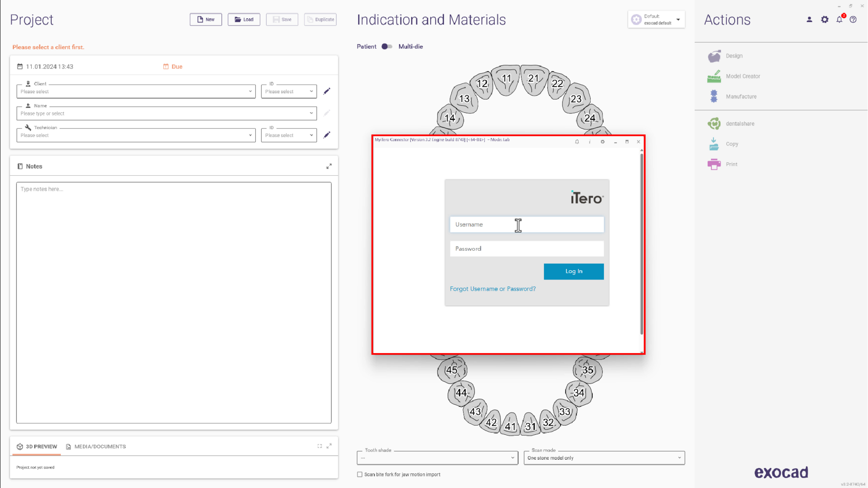Toggle the Patient / Multi-die switch
This screenshot has width=868, height=488.
pos(387,46)
